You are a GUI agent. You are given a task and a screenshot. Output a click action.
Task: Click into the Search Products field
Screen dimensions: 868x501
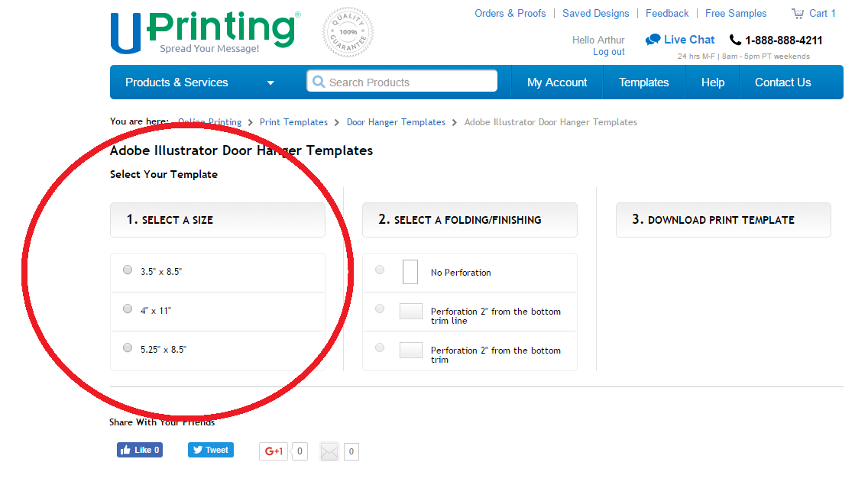(x=402, y=81)
